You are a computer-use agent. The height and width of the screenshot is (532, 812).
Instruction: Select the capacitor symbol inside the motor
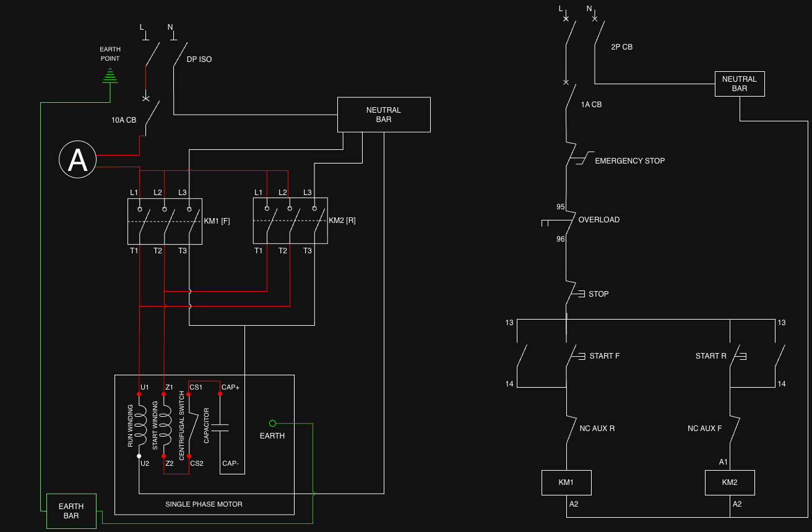click(220, 427)
